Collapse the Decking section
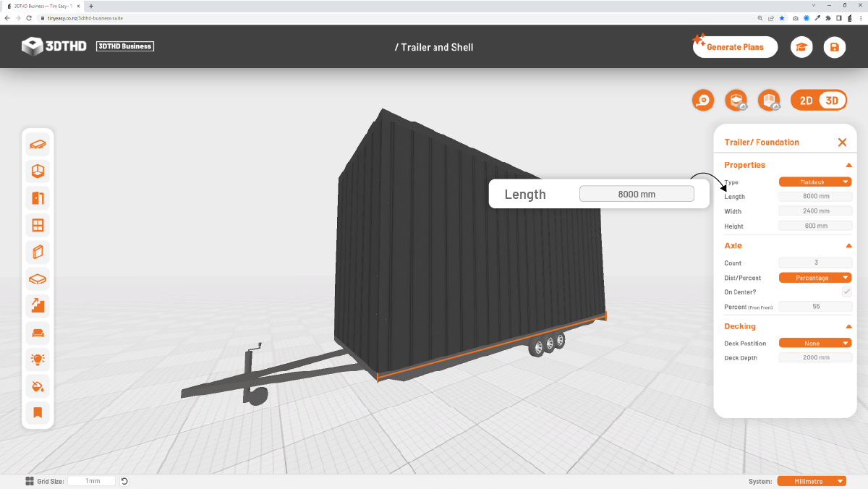Screen dimensions: 868x489 tap(848, 326)
